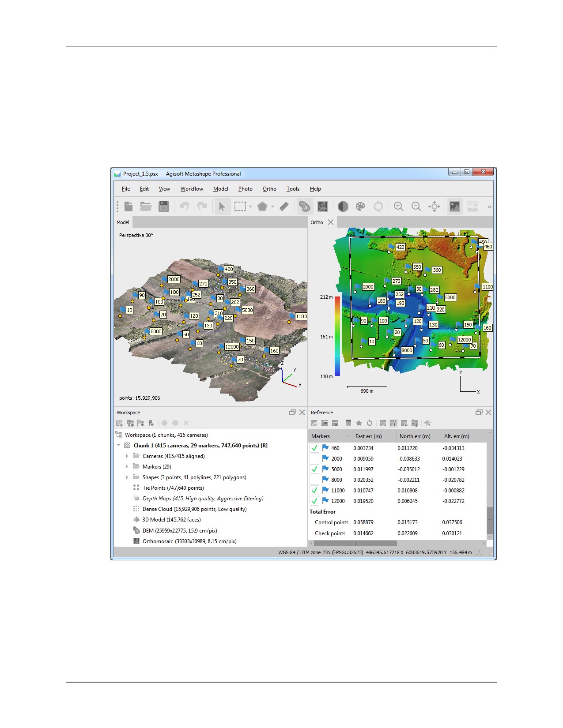Viewport: 563px width, 728px height.
Task: Open the Ortho menu
Action: point(269,189)
